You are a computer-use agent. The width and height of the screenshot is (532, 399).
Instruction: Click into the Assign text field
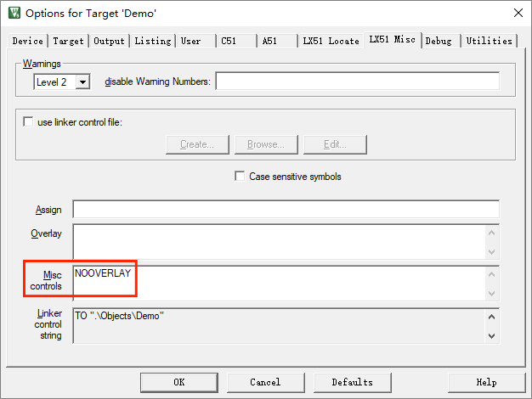pos(286,210)
